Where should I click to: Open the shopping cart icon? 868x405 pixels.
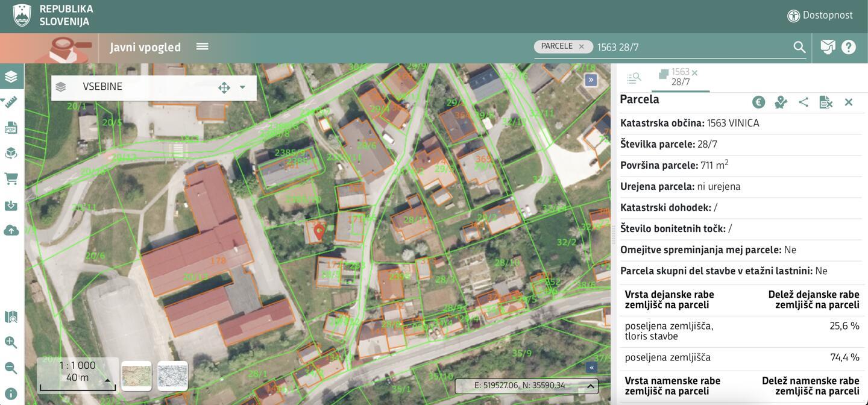[x=11, y=179]
